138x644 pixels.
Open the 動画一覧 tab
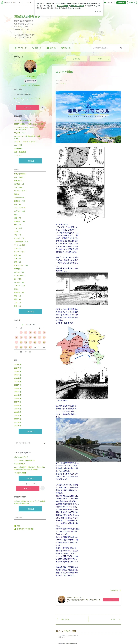coord(66,48)
